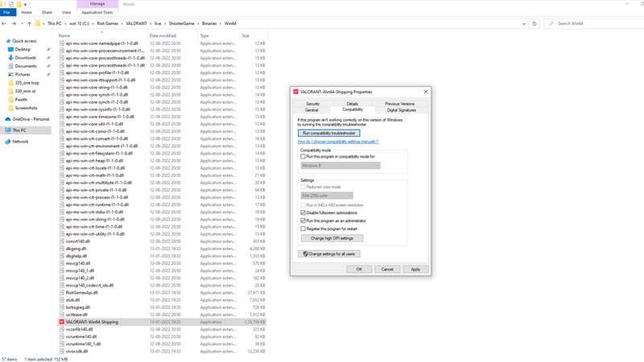
Task: Select the turbojpeg.dll file icon
Action: [x=62, y=307]
